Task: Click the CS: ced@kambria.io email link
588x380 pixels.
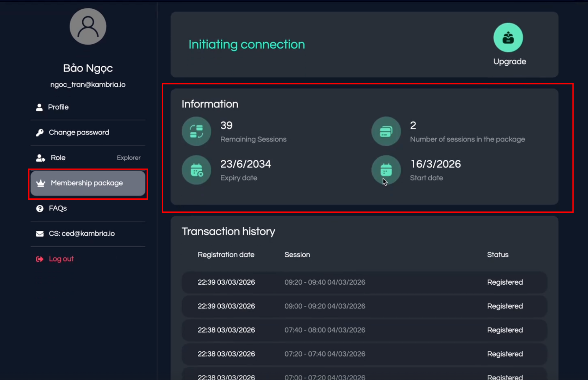Action: pyautogui.click(x=82, y=234)
